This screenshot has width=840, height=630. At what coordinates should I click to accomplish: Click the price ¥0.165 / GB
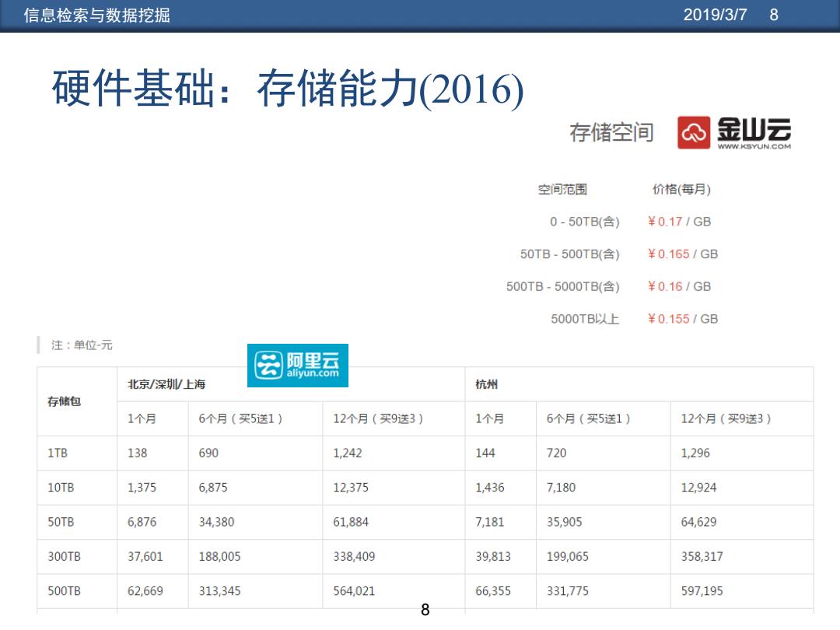[683, 254]
